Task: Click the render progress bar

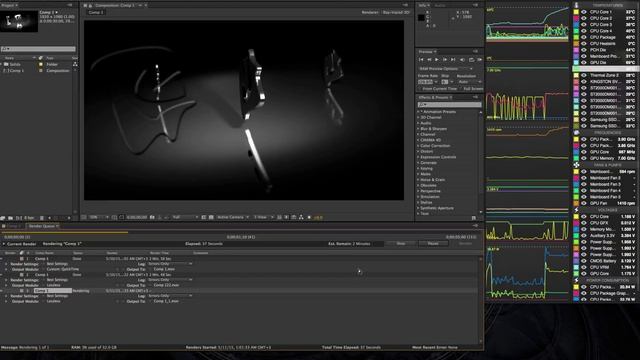Action: (239, 232)
